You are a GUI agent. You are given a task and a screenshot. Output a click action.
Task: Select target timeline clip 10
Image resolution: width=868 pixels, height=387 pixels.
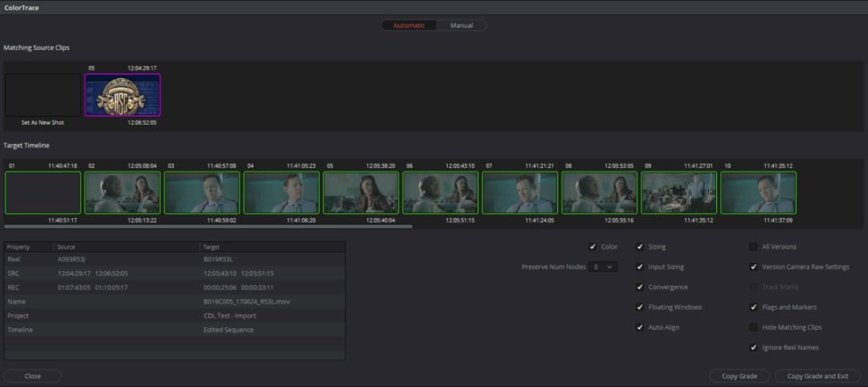[x=759, y=192]
